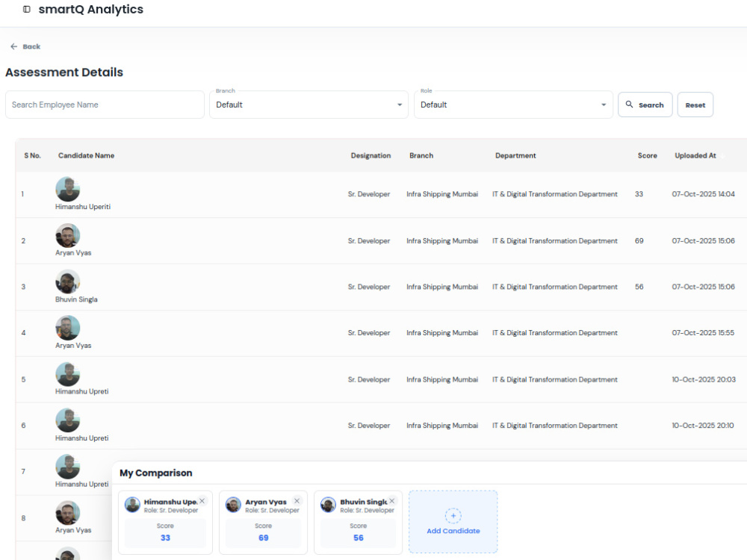Image resolution: width=747 pixels, height=560 pixels.
Task: Click Bhuvin Singla avatar in comparison card
Action: tap(328, 504)
